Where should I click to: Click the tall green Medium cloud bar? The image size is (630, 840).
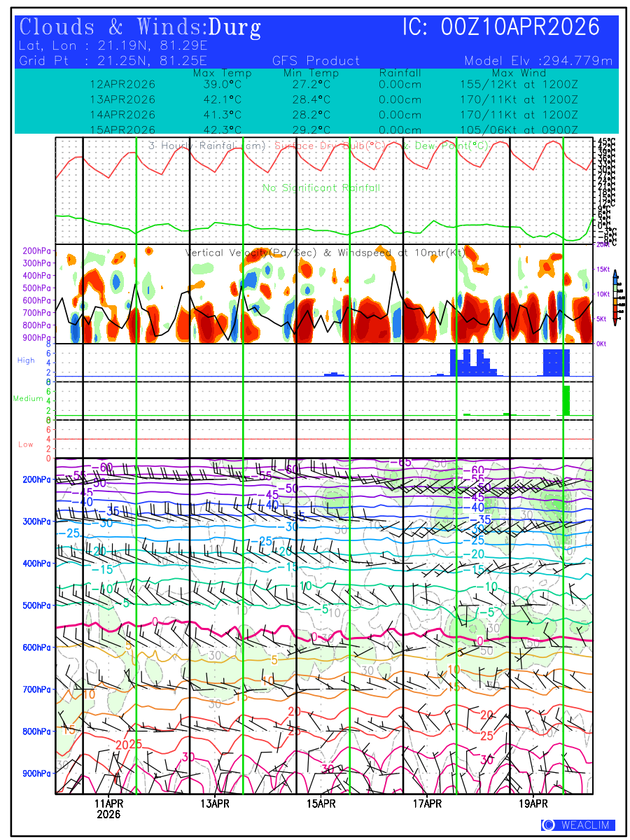point(566,400)
